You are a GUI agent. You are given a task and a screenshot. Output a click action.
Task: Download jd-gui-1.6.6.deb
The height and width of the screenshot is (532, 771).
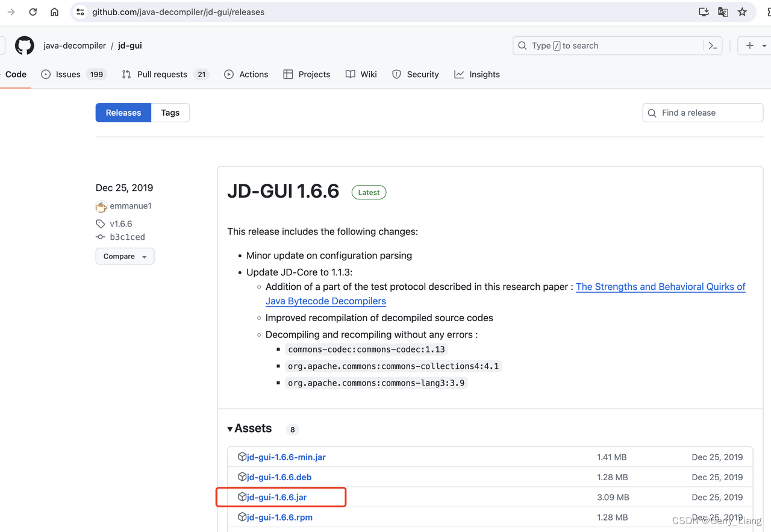coord(279,477)
